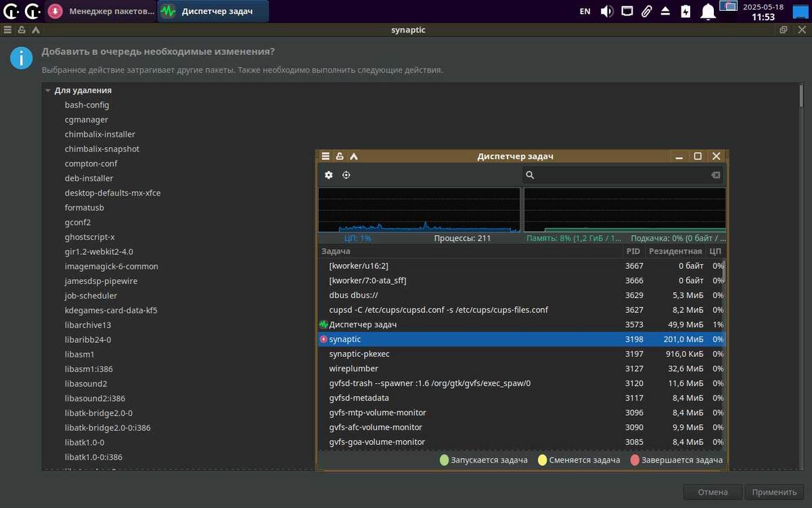The width and height of the screenshot is (812, 508).
Task: Select the [kworker/u16:2] process row
Action: 520,266
